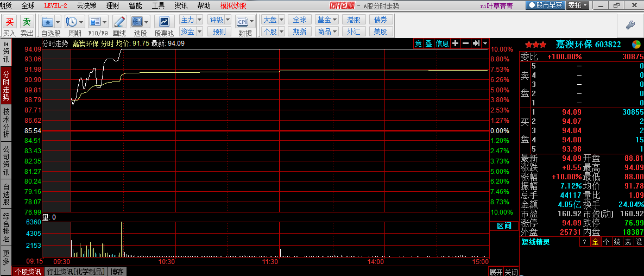
Task: Open the 画线 drawing tool
Action: (119, 22)
